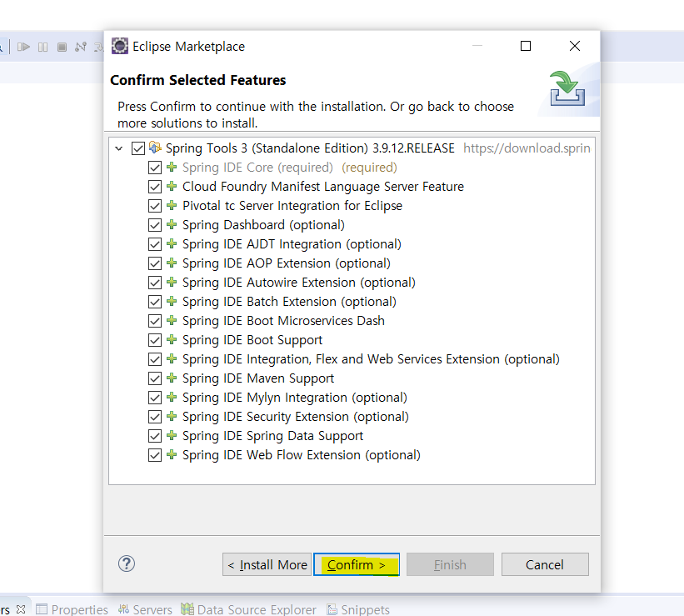
Task: Uncheck Integration, Flex and Web Services checkbox
Action: click(155, 360)
